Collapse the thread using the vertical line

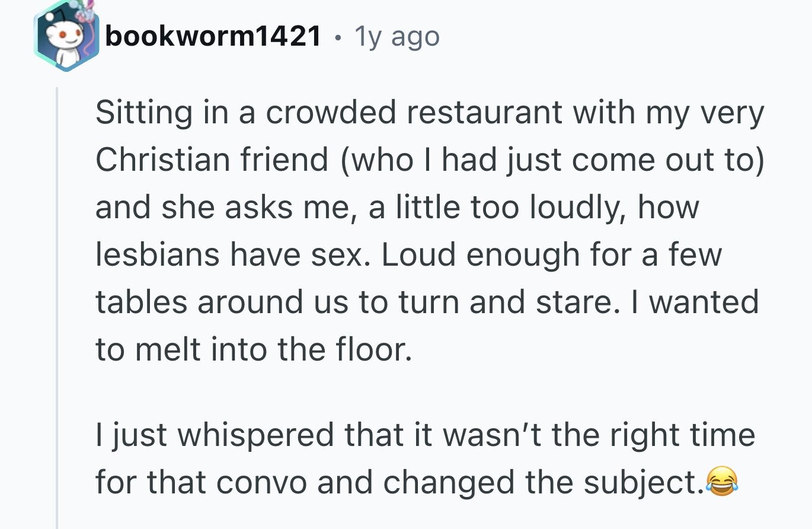coord(57,307)
